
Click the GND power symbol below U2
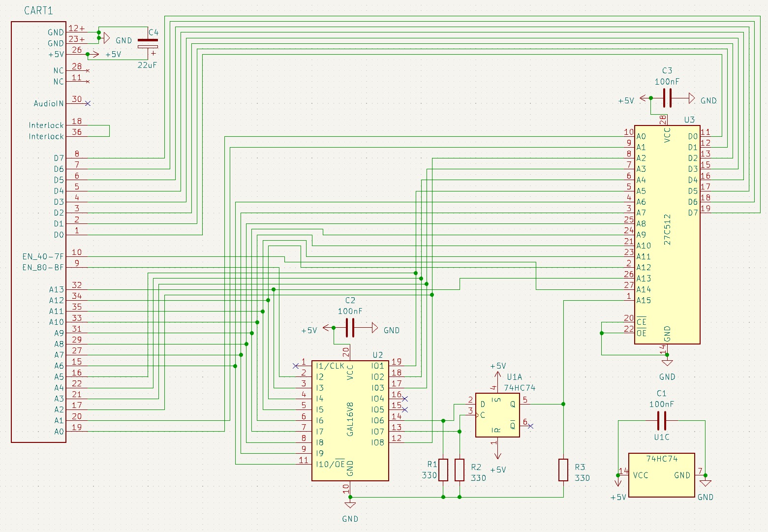click(350, 505)
